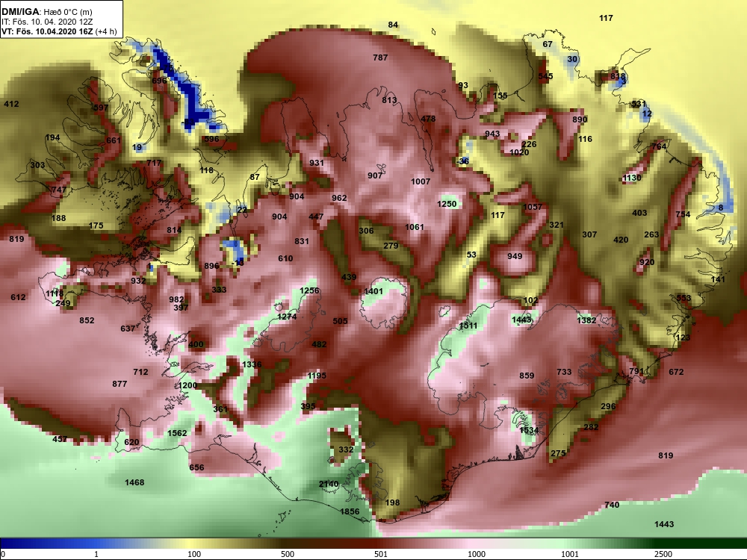This screenshot has width=747, height=560.
Task: Click the map value 696
Action: point(159,81)
